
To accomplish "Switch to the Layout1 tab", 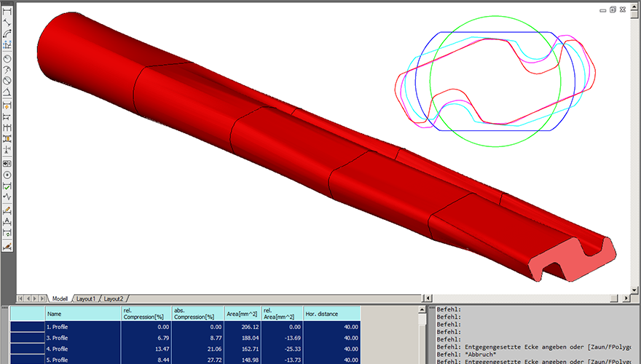I will [86, 298].
